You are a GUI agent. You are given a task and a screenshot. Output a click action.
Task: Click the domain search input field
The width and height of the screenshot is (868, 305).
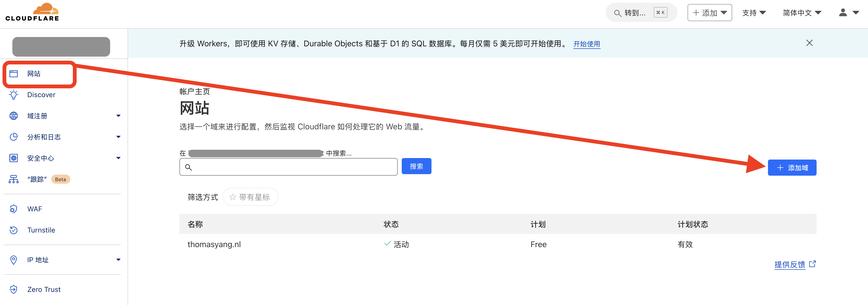click(288, 167)
